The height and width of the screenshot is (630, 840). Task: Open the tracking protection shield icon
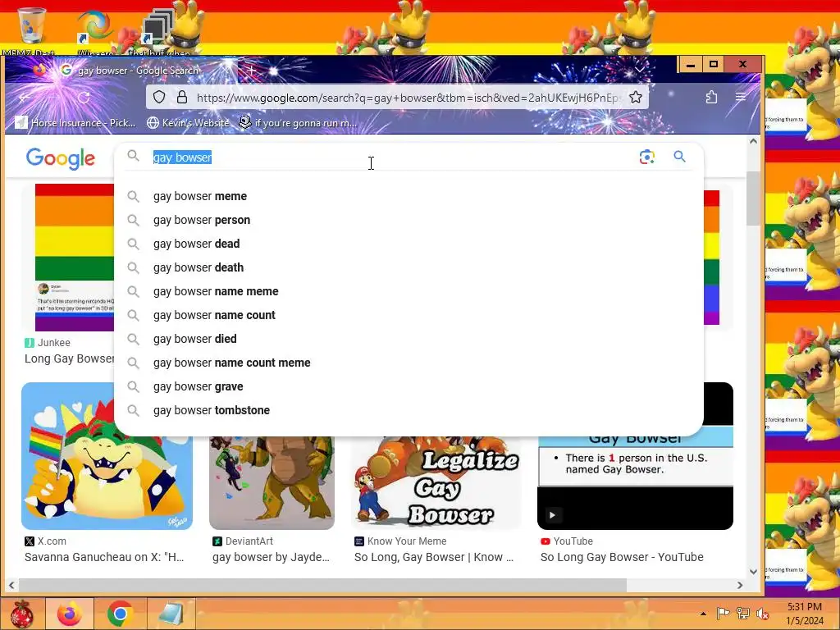(159, 97)
